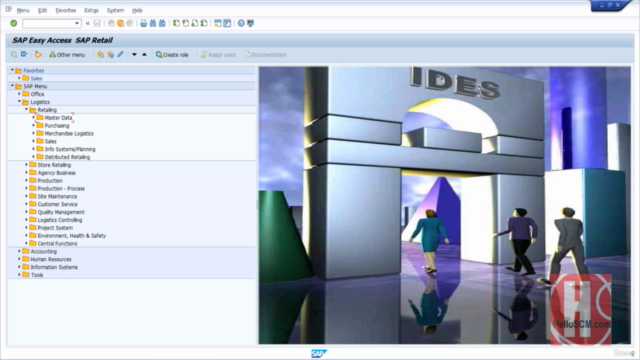Expand the Master Data folder
The image size is (640, 360).
33,118
